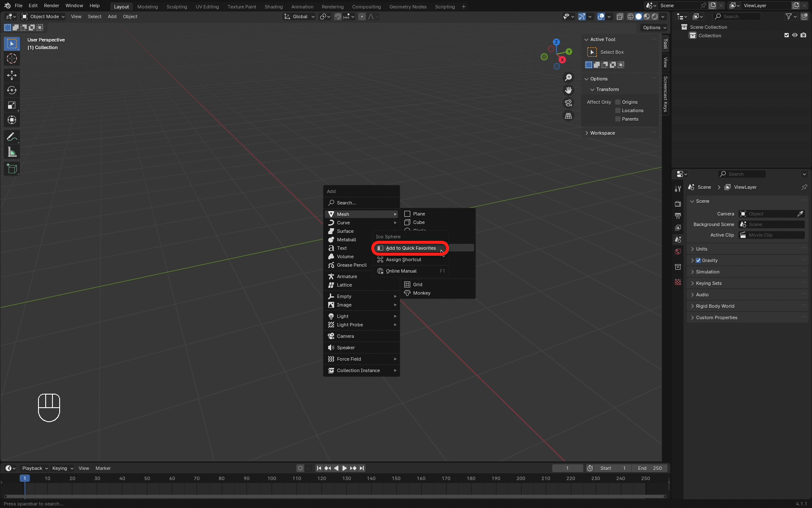Open the World properties tab icon
Screen dimensions: 812x508
(x=678, y=251)
